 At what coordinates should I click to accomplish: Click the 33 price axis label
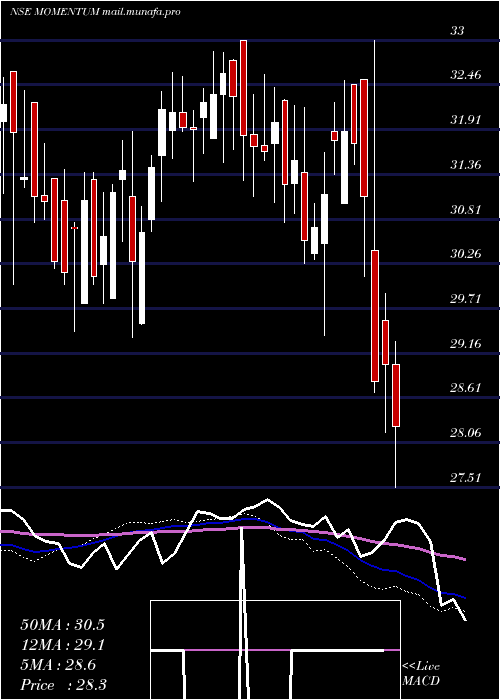pyautogui.click(x=458, y=31)
